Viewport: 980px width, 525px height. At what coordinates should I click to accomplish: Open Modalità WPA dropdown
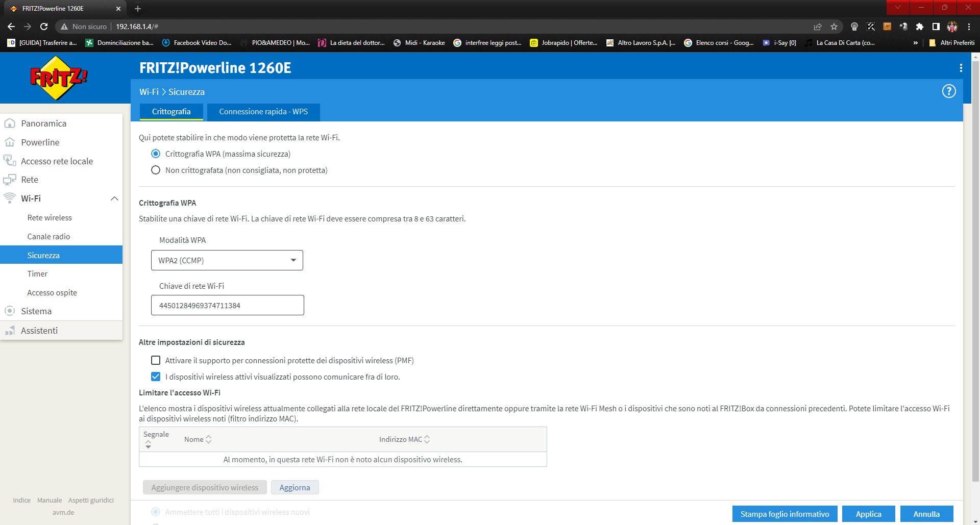(x=227, y=260)
